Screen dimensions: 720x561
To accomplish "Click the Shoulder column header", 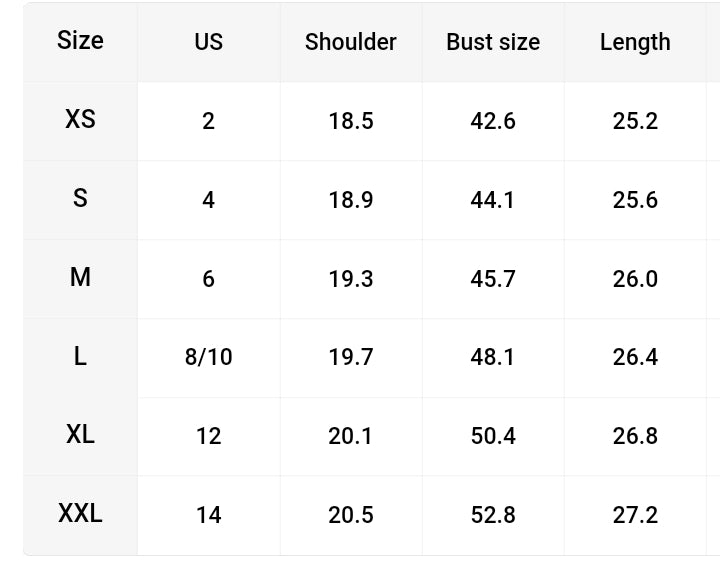I will tap(351, 42).
